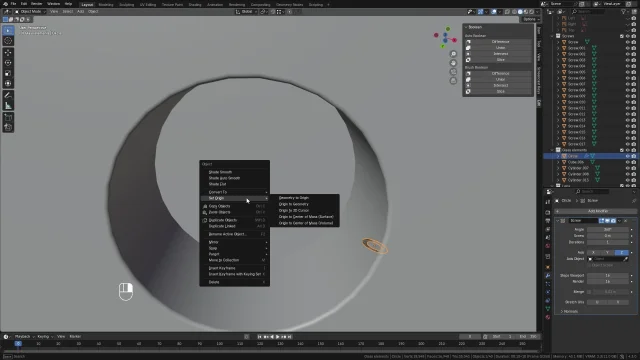Click the outliner filter funnel icon

tap(624, 12)
